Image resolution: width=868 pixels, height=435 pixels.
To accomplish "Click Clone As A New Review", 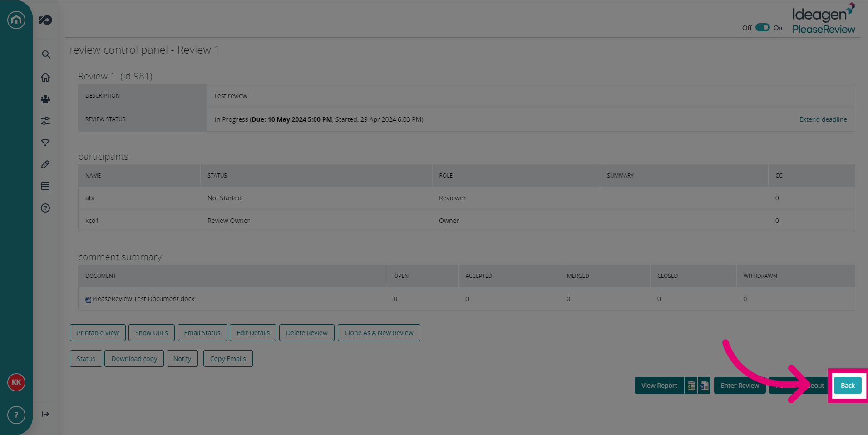I will (379, 333).
